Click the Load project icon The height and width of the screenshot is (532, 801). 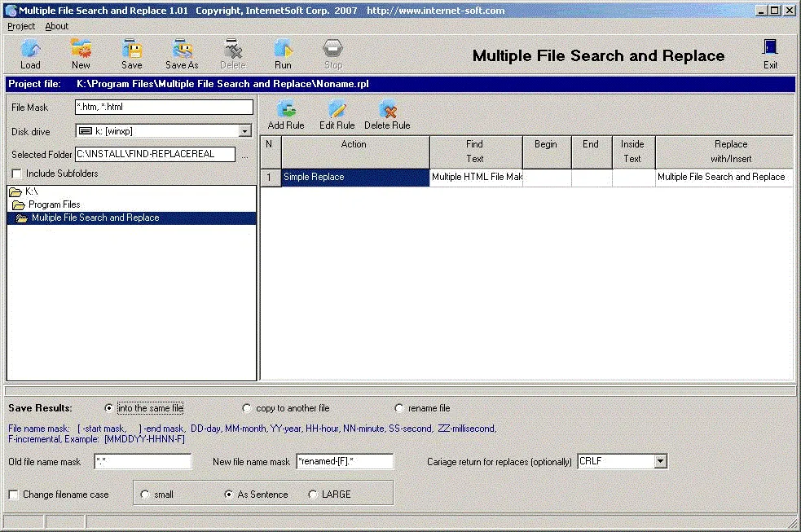30,51
